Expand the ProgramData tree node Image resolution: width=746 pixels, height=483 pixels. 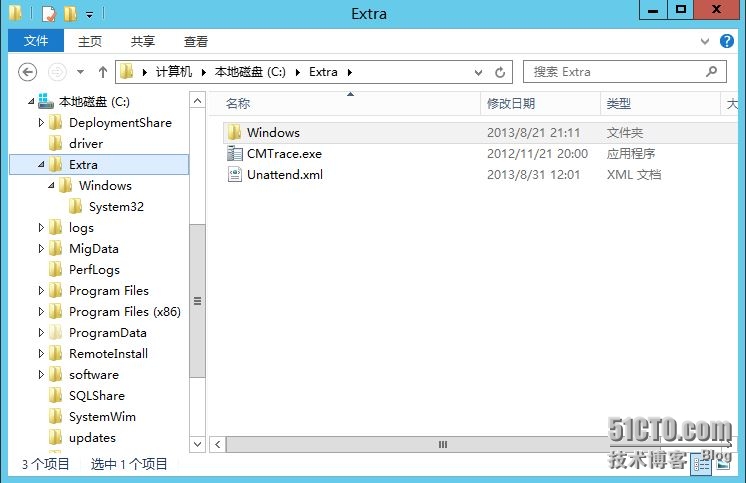click(41, 332)
